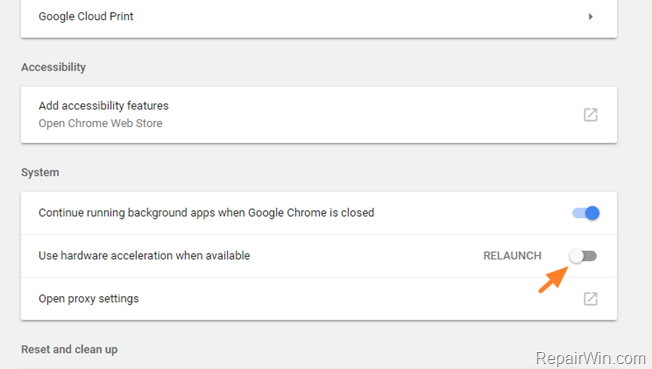This screenshot has width=652, height=369.
Task: Click the orange arrow annotation
Action: click(x=553, y=280)
